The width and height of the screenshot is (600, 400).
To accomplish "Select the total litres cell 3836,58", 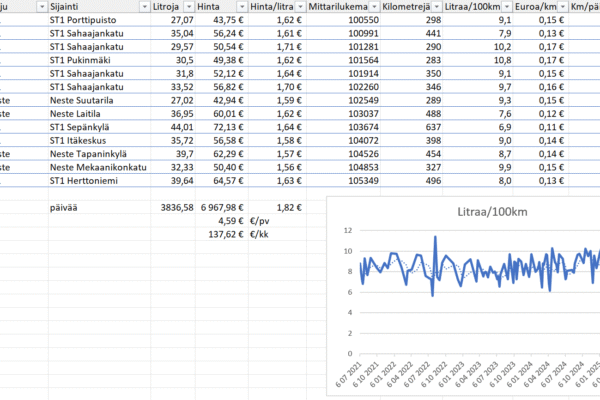I will (x=173, y=206).
